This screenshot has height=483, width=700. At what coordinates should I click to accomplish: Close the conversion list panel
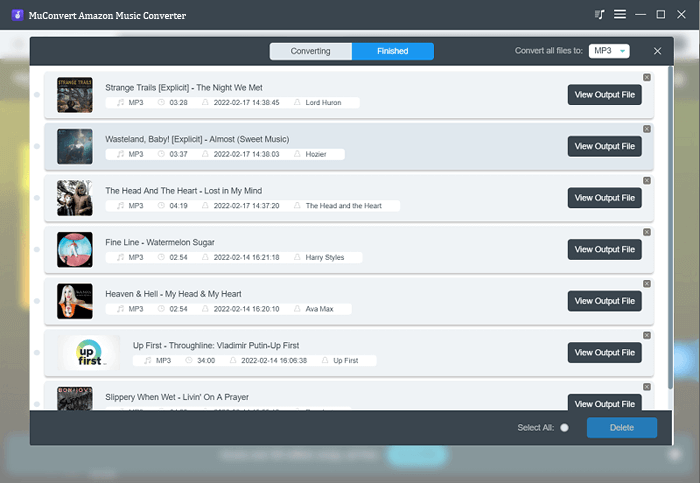click(657, 51)
